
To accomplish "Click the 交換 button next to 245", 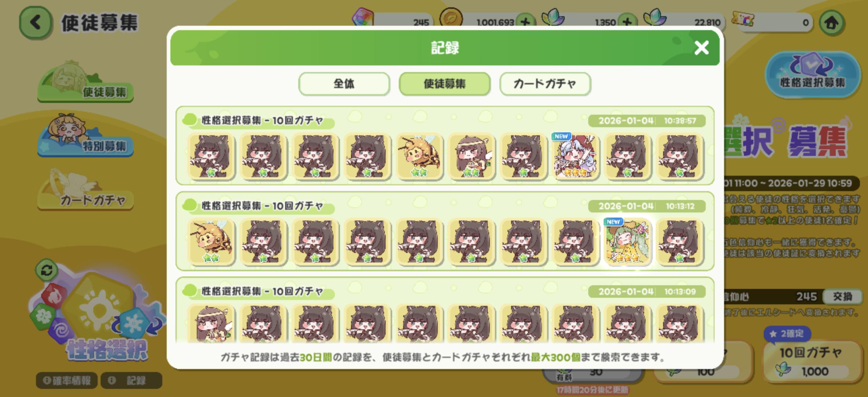I will point(842,297).
